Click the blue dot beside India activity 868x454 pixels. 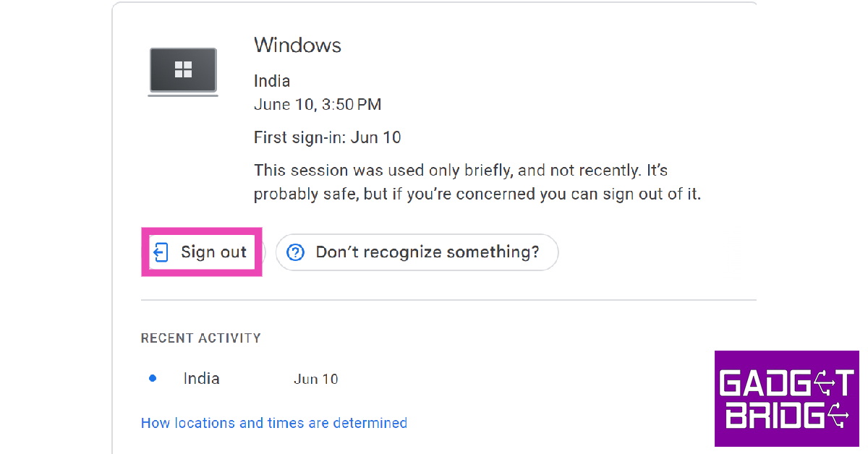(153, 378)
